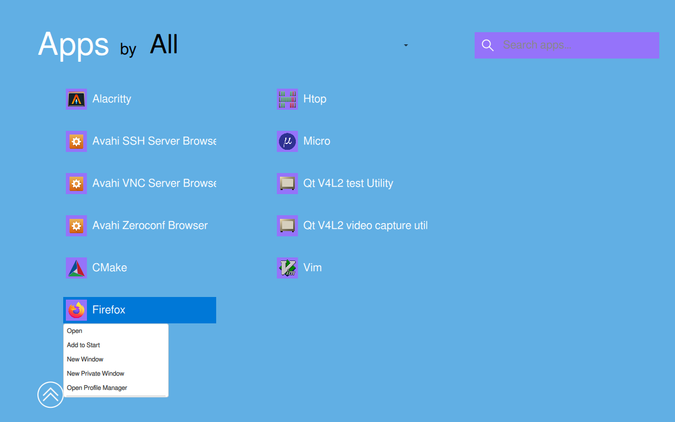Screen dimensions: 675x422
Task: Click the double-chevron up circle button
Action: 50,394
